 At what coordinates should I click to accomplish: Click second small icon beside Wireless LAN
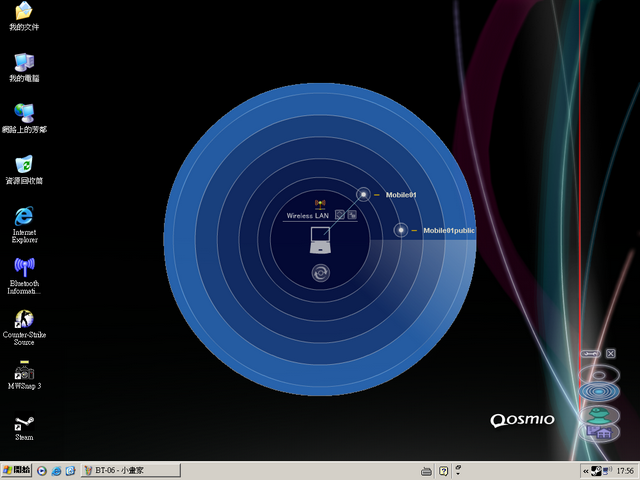pos(352,215)
